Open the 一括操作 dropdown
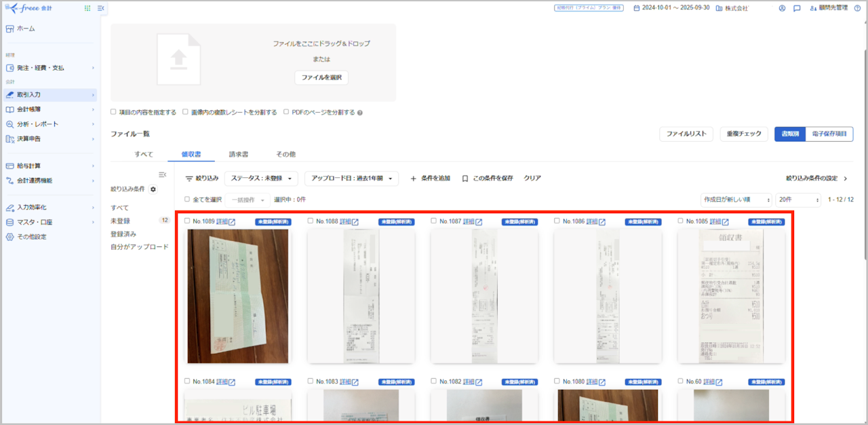Screen dimensions: 868x425 click(x=247, y=200)
